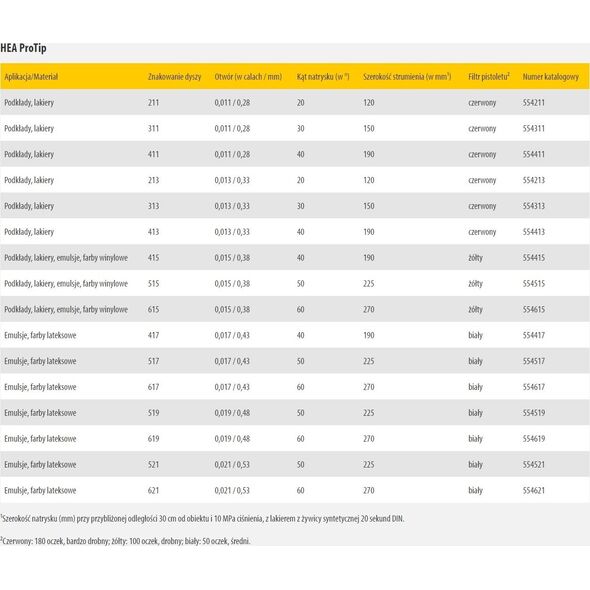Viewport: 590px width, 590px height.
Task: Click nozzle marking 621
Action: pyautogui.click(x=154, y=490)
